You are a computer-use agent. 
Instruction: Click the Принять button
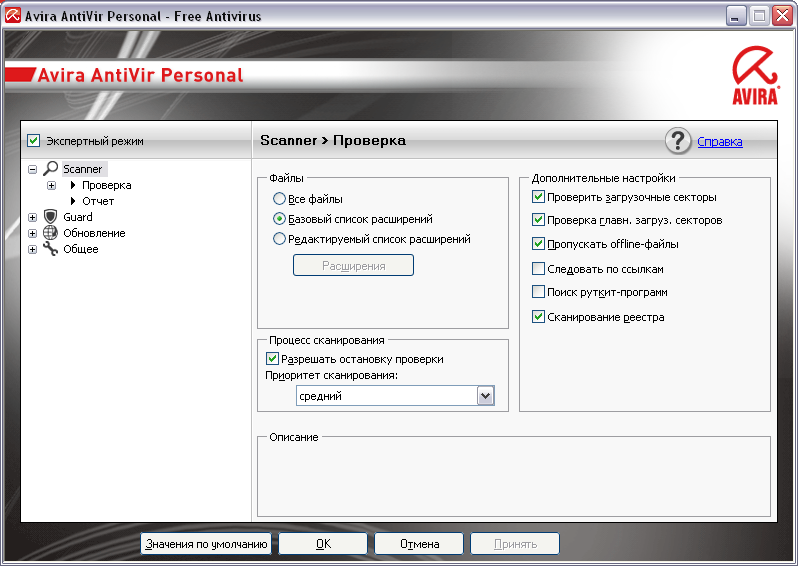click(515, 544)
